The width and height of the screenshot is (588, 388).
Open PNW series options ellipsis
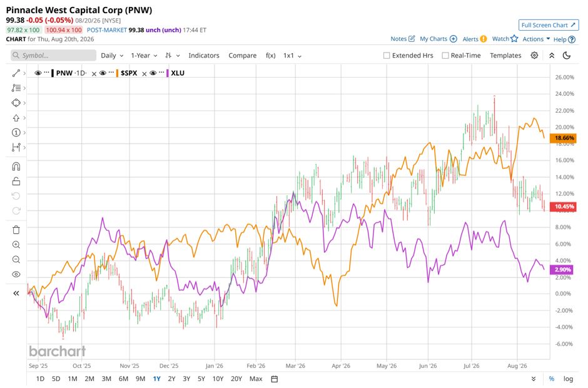click(46, 73)
